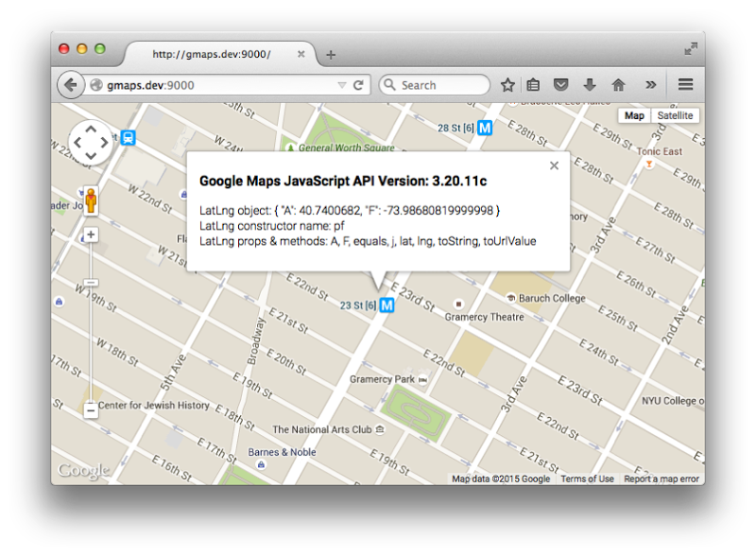756x556 pixels.
Task: Click the Pocket save icon
Action: coord(560,85)
